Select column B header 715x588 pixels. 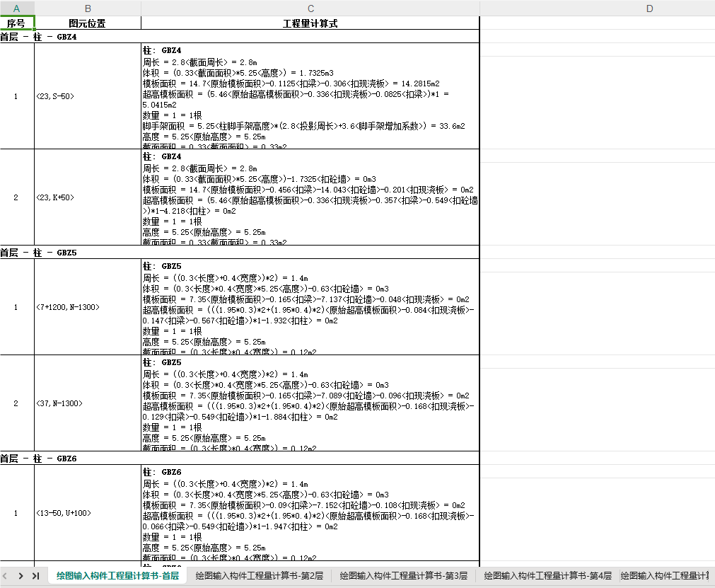click(x=88, y=8)
